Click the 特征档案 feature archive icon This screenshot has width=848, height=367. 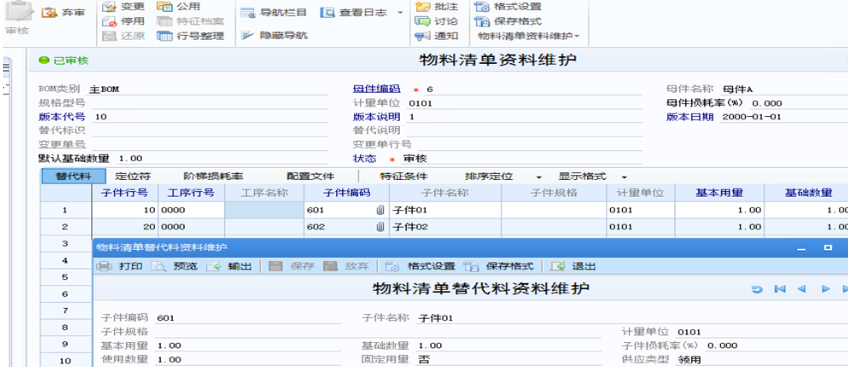[164, 22]
